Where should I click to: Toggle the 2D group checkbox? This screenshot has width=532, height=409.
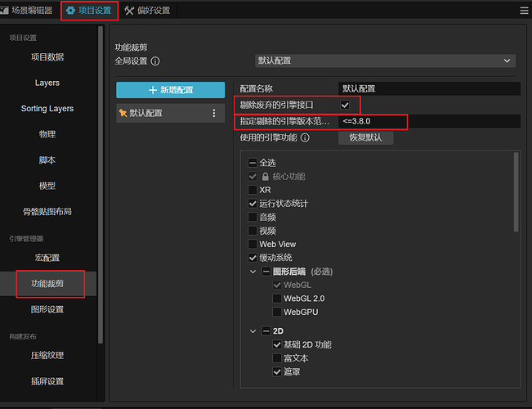266,330
